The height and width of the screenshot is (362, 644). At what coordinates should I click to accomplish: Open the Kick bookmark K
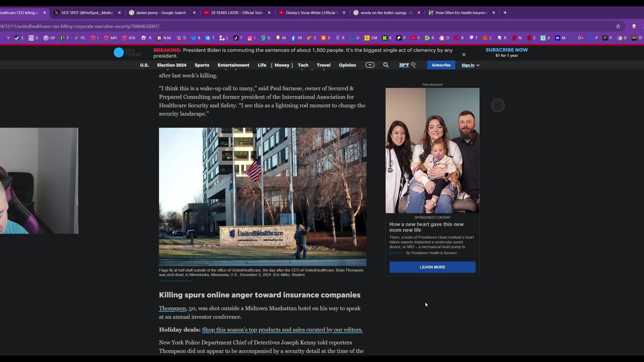coord(387,38)
